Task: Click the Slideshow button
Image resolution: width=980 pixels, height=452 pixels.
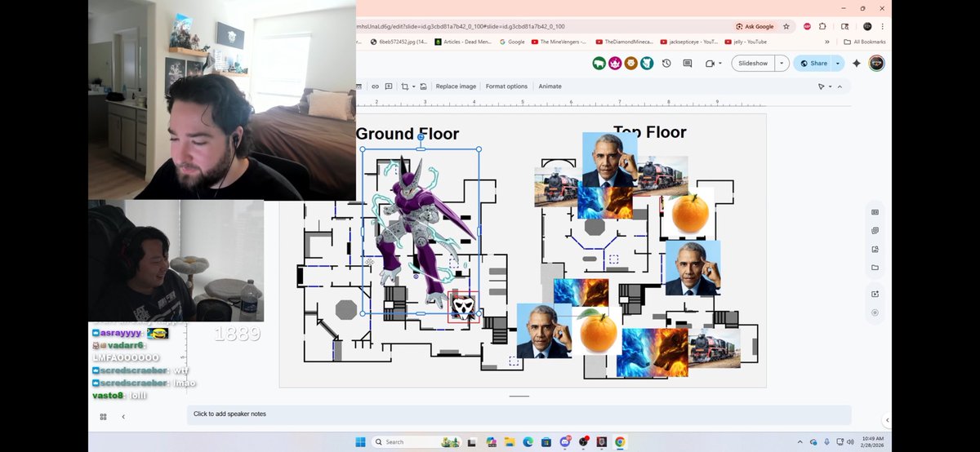Action: click(x=753, y=63)
